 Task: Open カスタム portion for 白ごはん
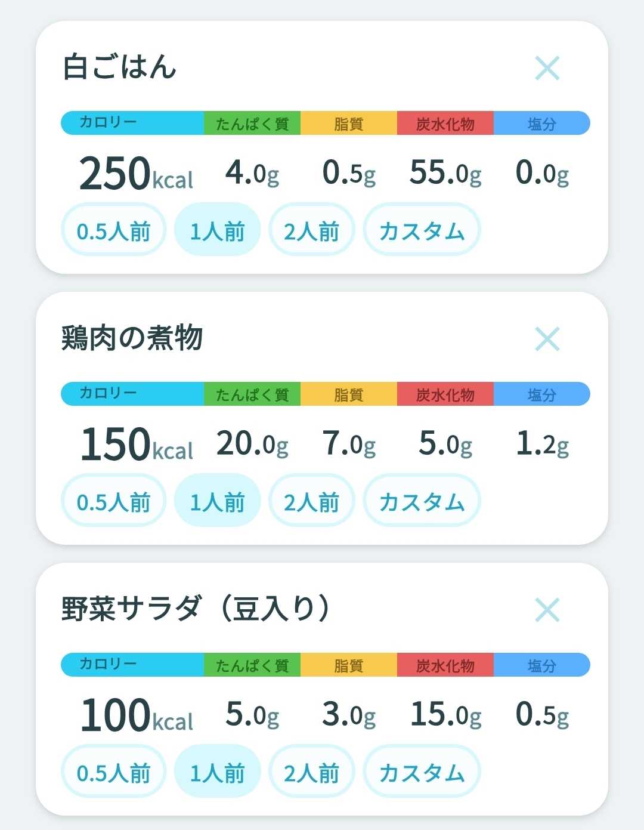[x=422, y=230]
